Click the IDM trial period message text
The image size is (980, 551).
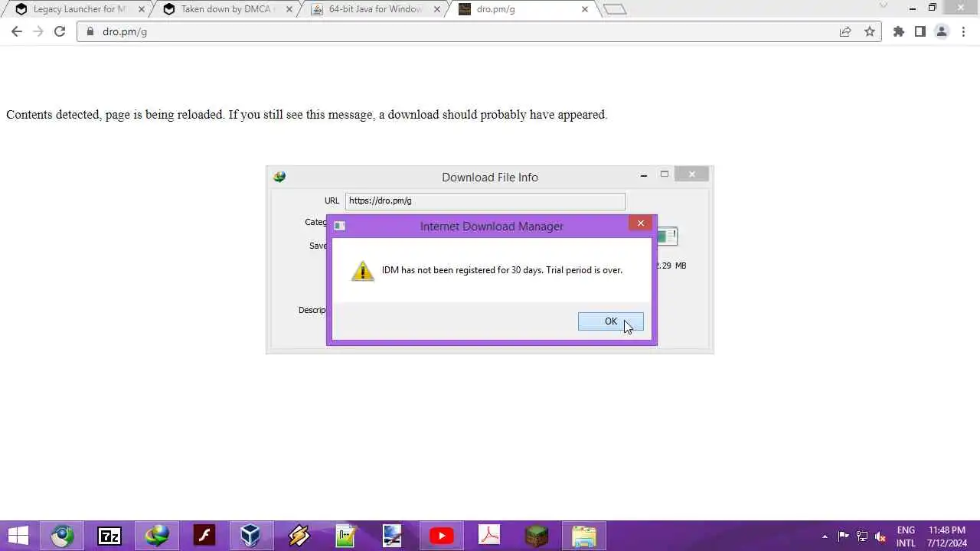(502, 270)
